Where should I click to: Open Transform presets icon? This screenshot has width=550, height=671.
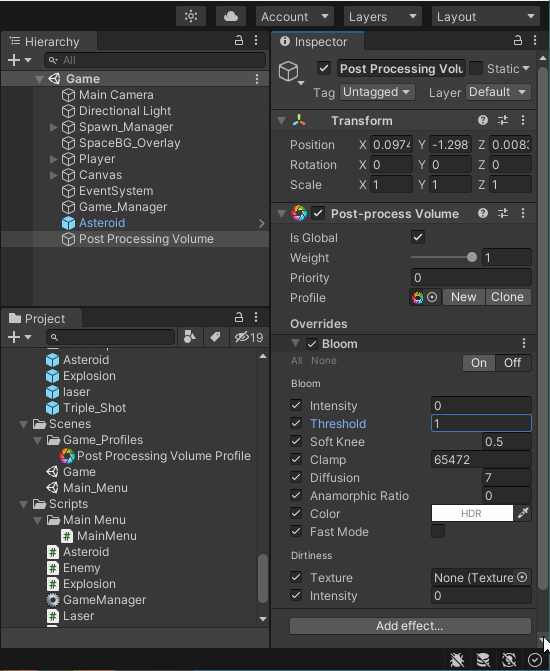coord(503,120)
